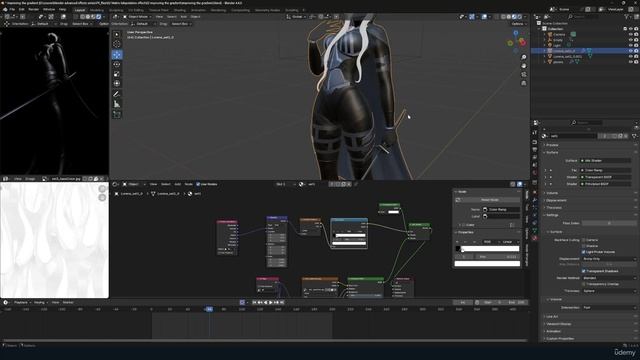Toggle camera view icon in viewport
The height and width of the screenshot is (360, 640).
coord(524,75)
